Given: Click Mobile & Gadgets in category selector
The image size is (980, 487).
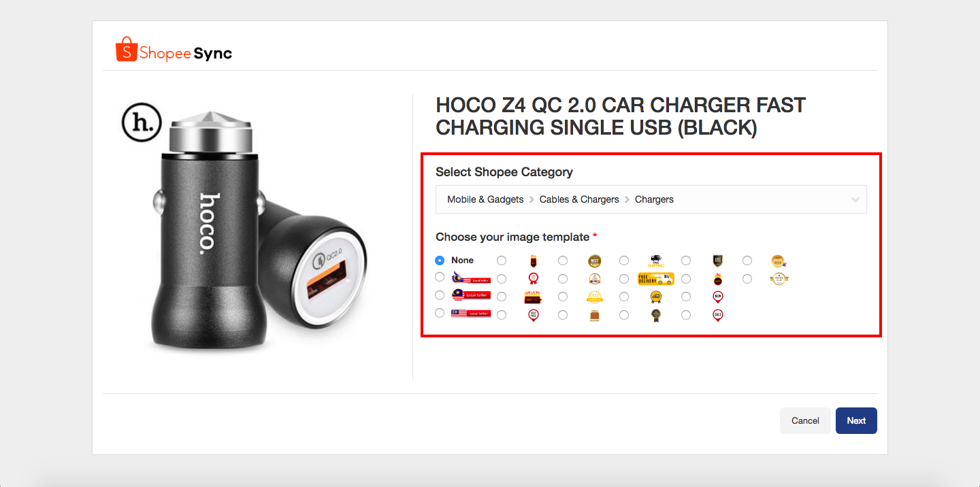Looking at the screenshot, I should (485, 199).
